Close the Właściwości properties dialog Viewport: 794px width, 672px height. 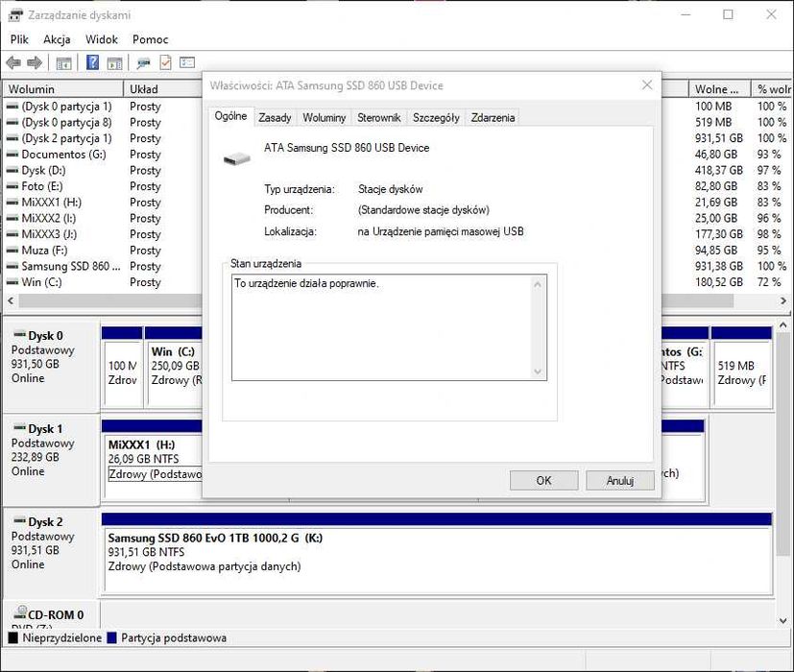click(647, 85)
